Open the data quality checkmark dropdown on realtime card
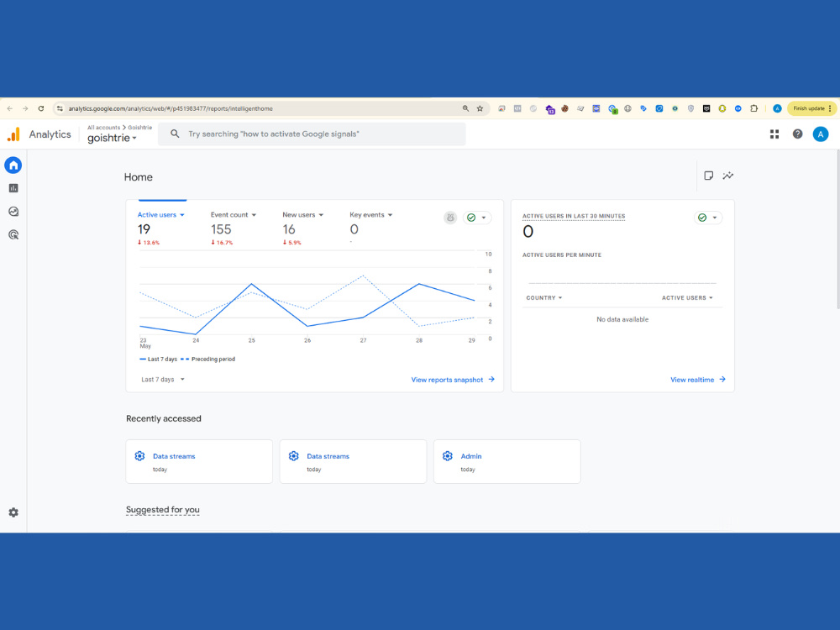840x630 pixels. (707, 218)
